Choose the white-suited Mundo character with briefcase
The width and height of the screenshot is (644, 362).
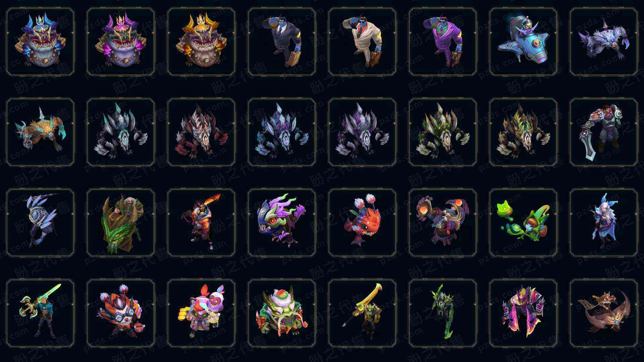tap(362, 42)
